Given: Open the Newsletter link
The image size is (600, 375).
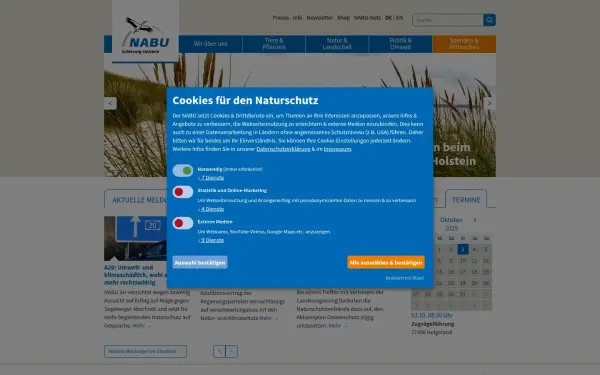Looking at the screenshot, I should tap(320, 18).
